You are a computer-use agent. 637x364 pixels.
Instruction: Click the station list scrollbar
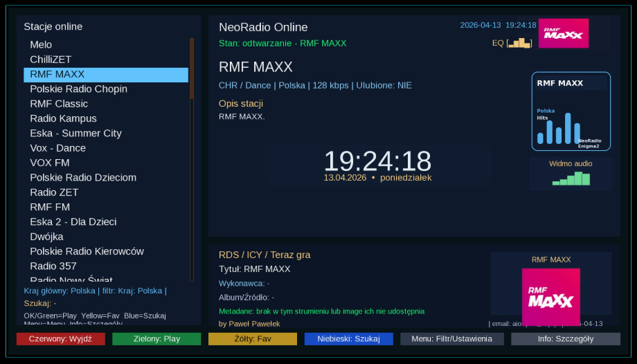192,160
